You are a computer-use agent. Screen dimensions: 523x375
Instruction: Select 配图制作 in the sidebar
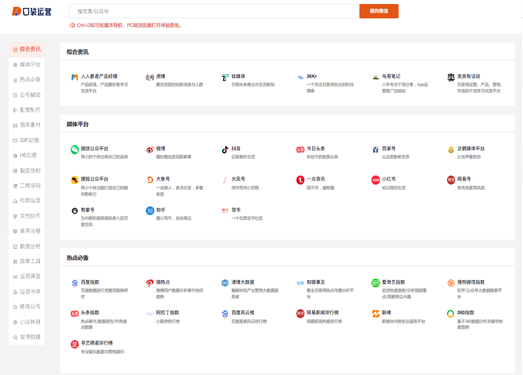tap(27, 110)
